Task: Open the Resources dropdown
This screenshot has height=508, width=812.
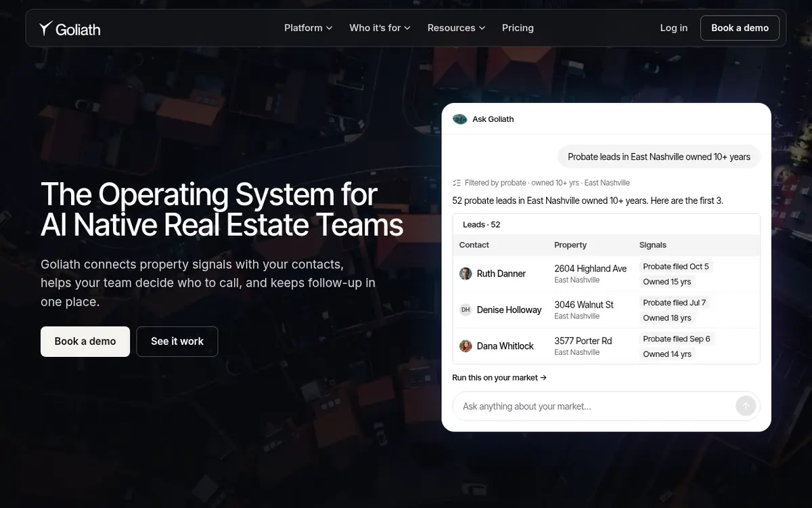Action: tap(456, 28)
